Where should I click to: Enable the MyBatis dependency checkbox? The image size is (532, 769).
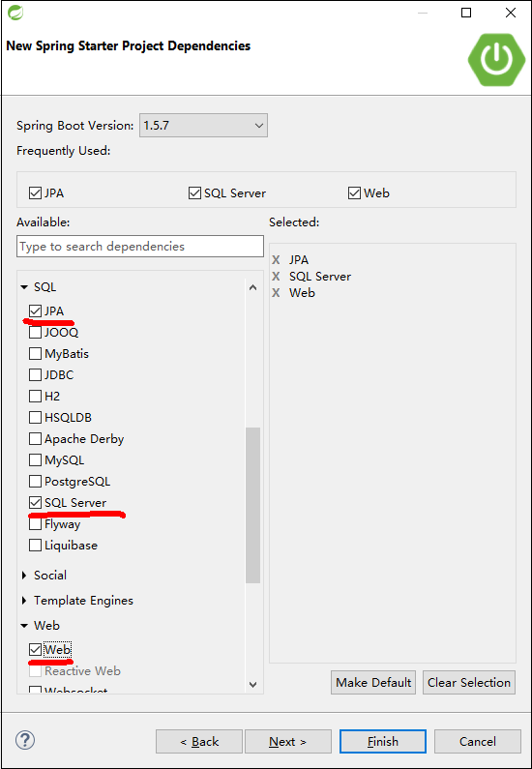coord(35,354)
